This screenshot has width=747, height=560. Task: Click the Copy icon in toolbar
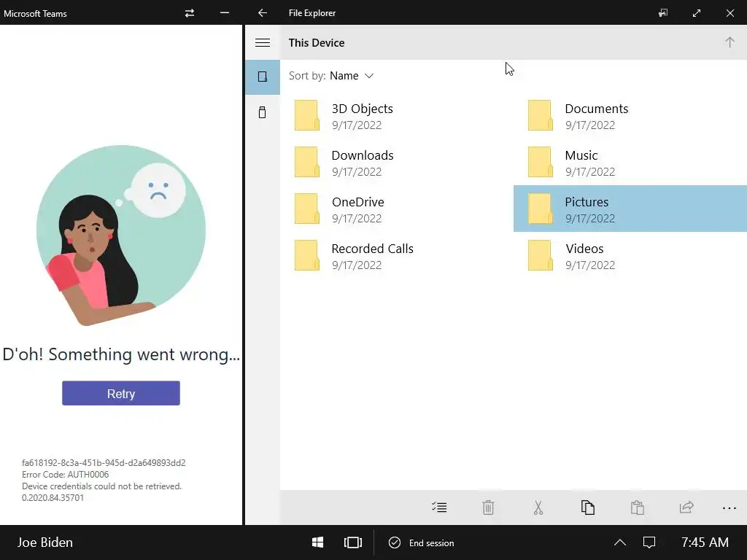pos(588,507)
